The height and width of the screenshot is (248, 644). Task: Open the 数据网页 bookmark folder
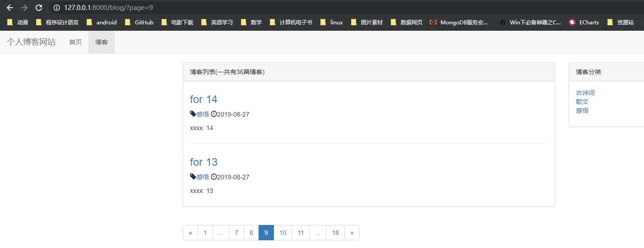tap(406, 22)
